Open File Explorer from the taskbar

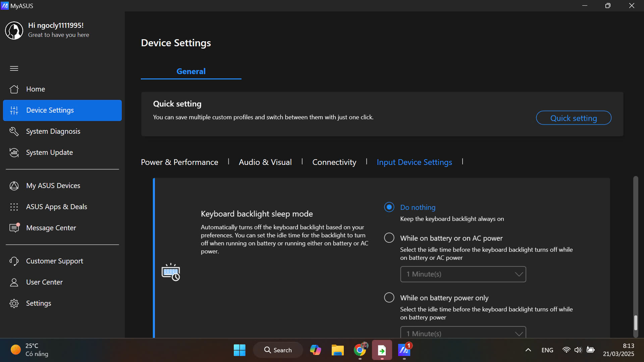click(x=337, y=350)
